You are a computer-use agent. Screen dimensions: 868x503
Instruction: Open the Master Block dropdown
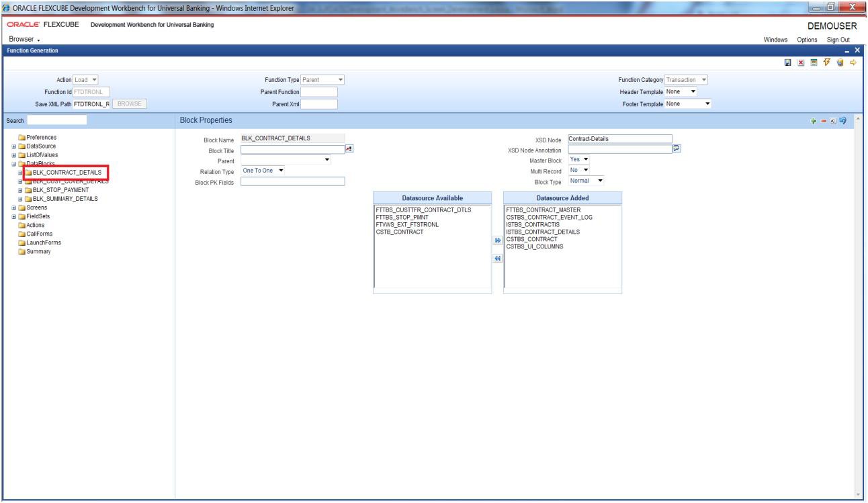coord(578,160)
